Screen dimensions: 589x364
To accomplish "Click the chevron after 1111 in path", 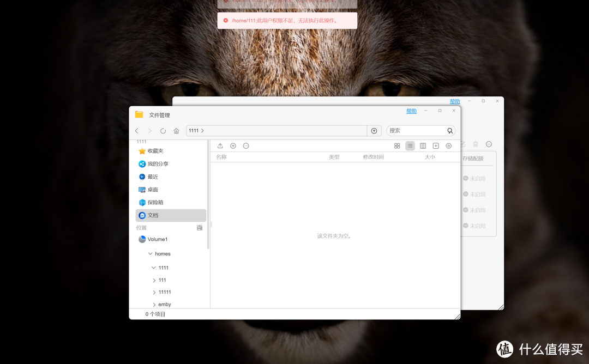I will pos(202,131).
